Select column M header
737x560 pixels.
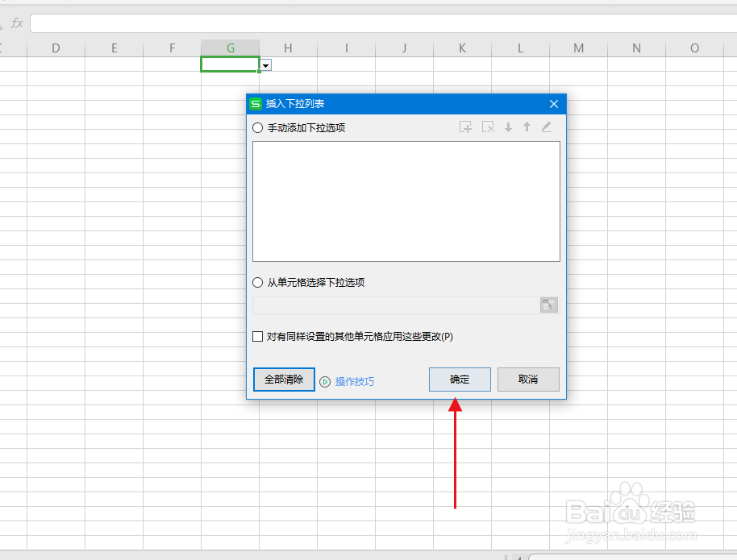tap(579, 48)
